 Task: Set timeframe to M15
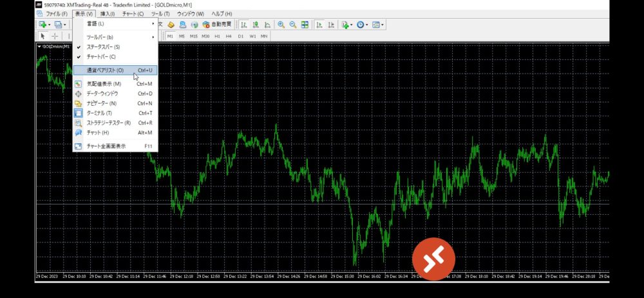click(193, 36)
